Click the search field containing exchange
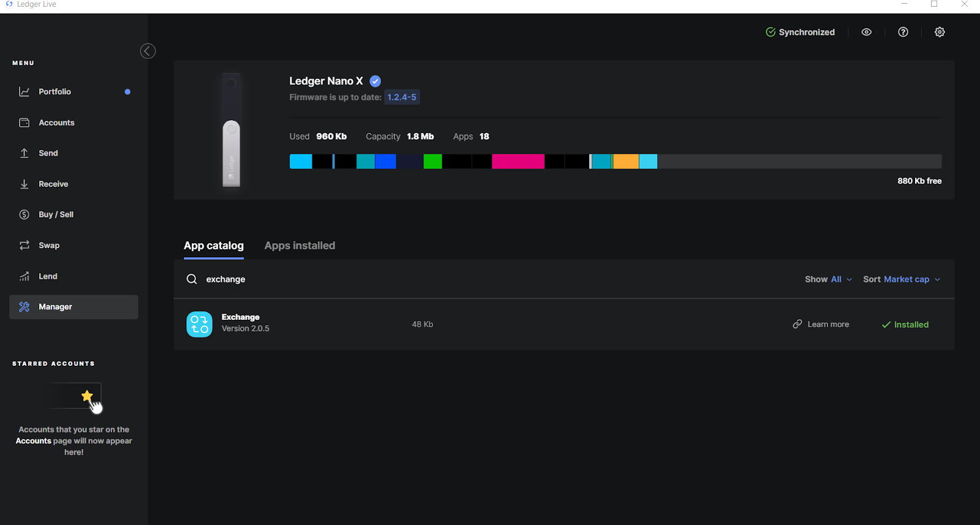 [490, 279]
